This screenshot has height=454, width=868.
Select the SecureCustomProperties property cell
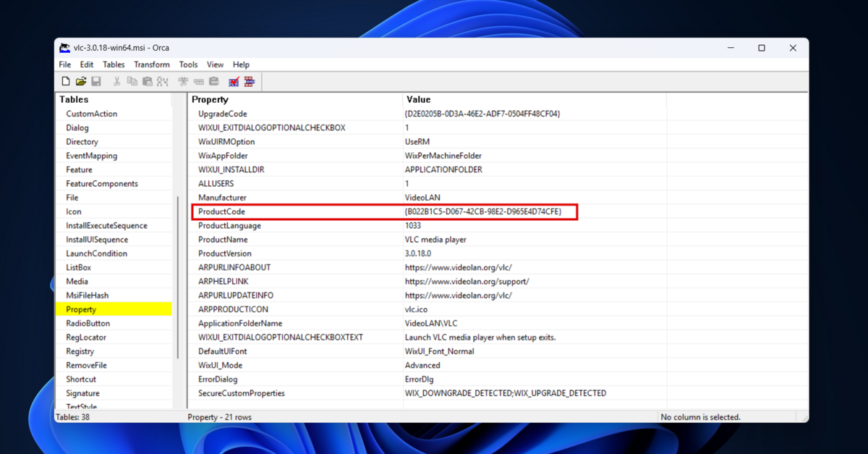tap(242, 393)
